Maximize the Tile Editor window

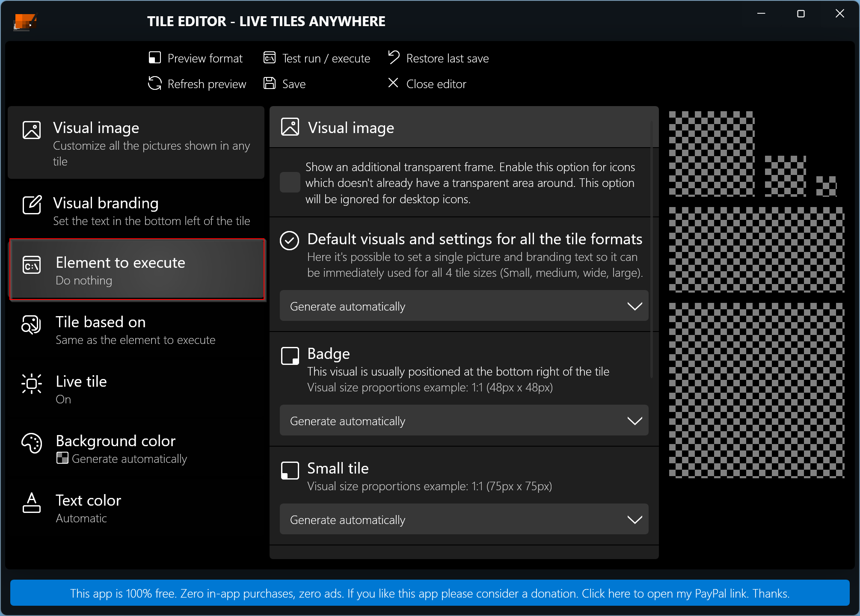coord(801,14)
